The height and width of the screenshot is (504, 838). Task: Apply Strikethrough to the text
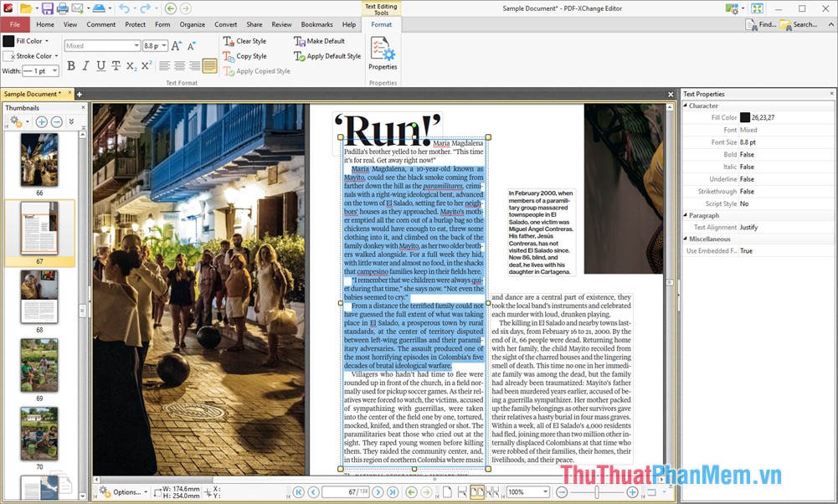point(115,64)
